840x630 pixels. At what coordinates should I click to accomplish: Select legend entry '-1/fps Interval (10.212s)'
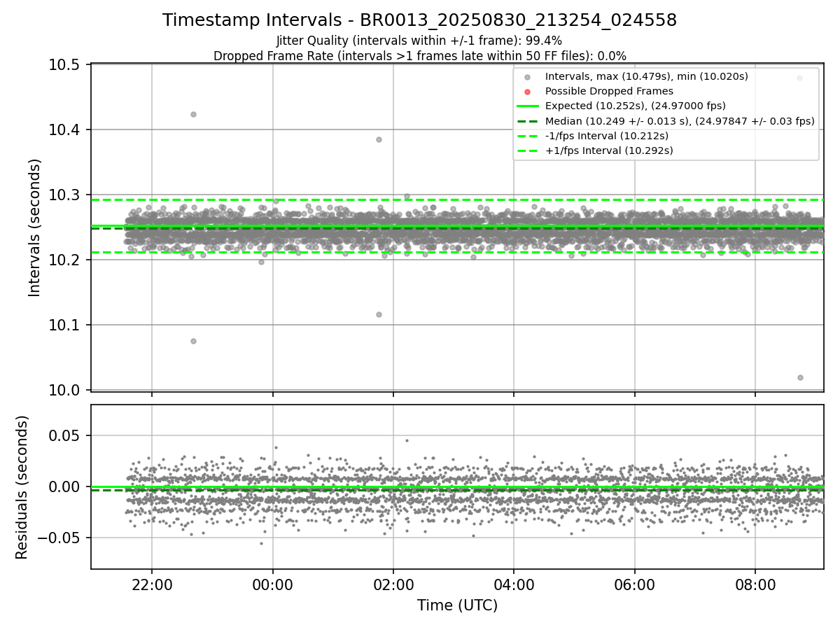point(607,136)
